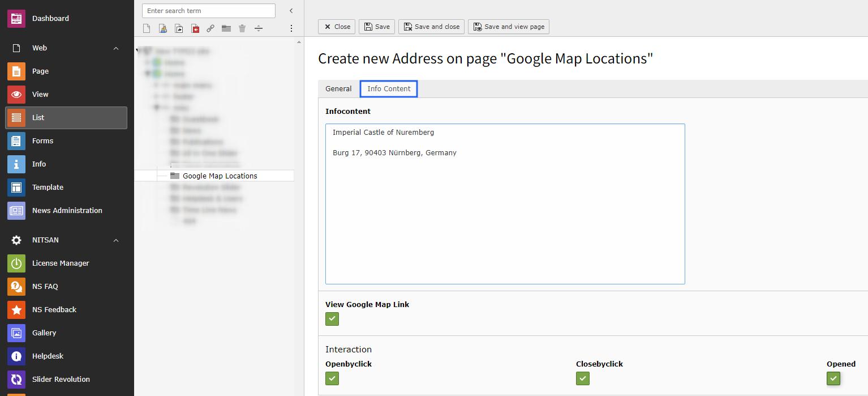Open the View module with eye icon
The height and width of the screenshot is (396, 868).
click(x=66, y=94)
